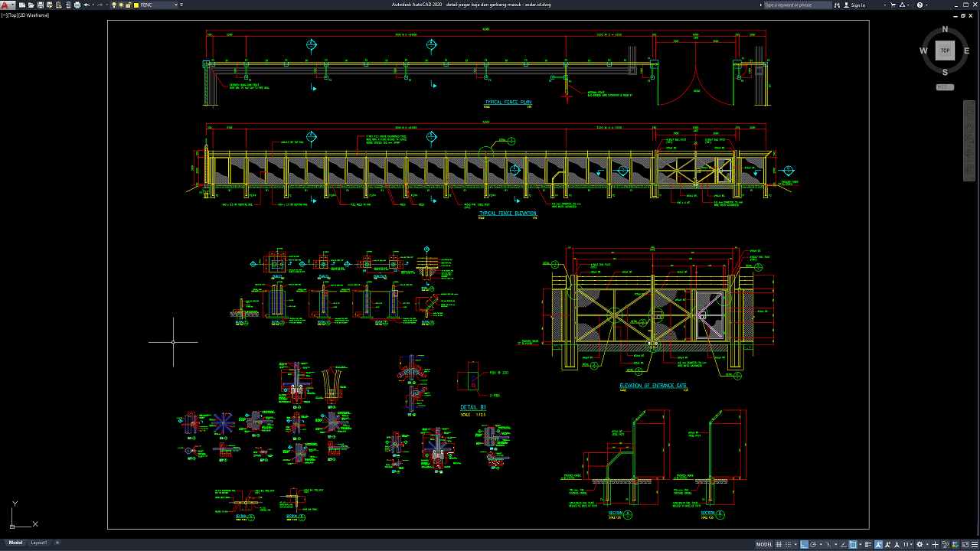Click the yellow layer color swatch
980x551 pixels.
coord(136,5)
